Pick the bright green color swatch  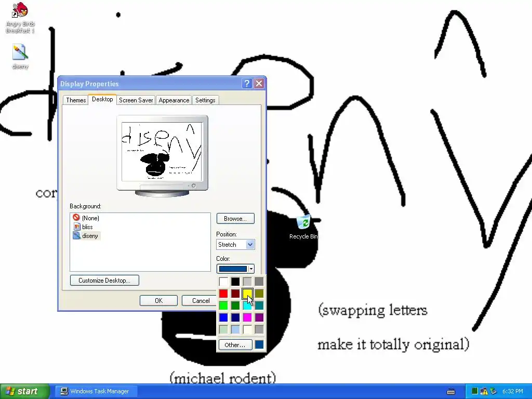(223, 305)
